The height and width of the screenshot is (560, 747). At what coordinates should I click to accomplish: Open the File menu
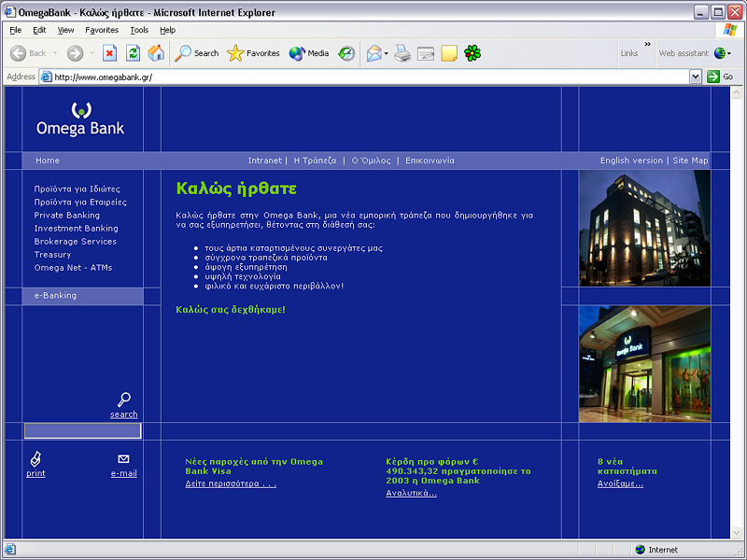pyautogui.click(x=16, y=30)
